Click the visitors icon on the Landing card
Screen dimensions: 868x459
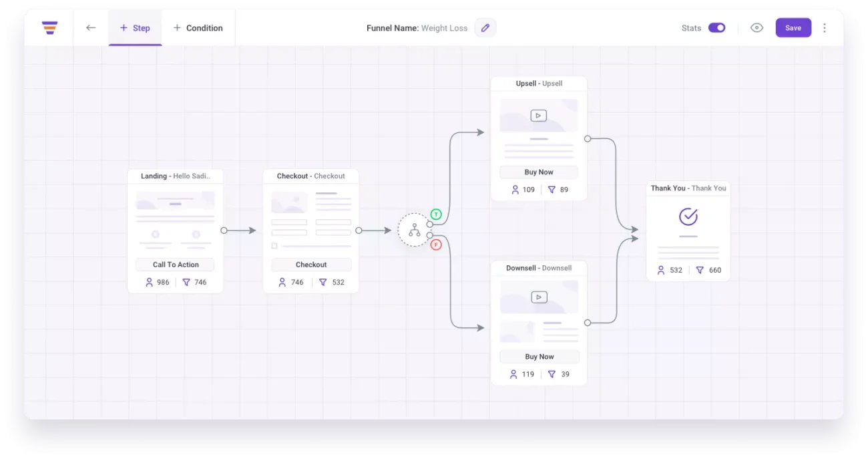(x=148, y=282)
